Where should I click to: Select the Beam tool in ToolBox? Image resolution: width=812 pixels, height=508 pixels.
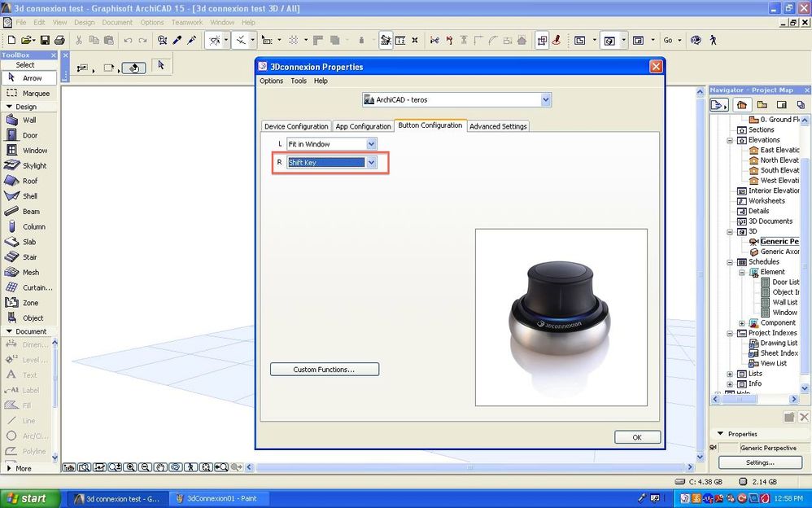pos(29,212)
